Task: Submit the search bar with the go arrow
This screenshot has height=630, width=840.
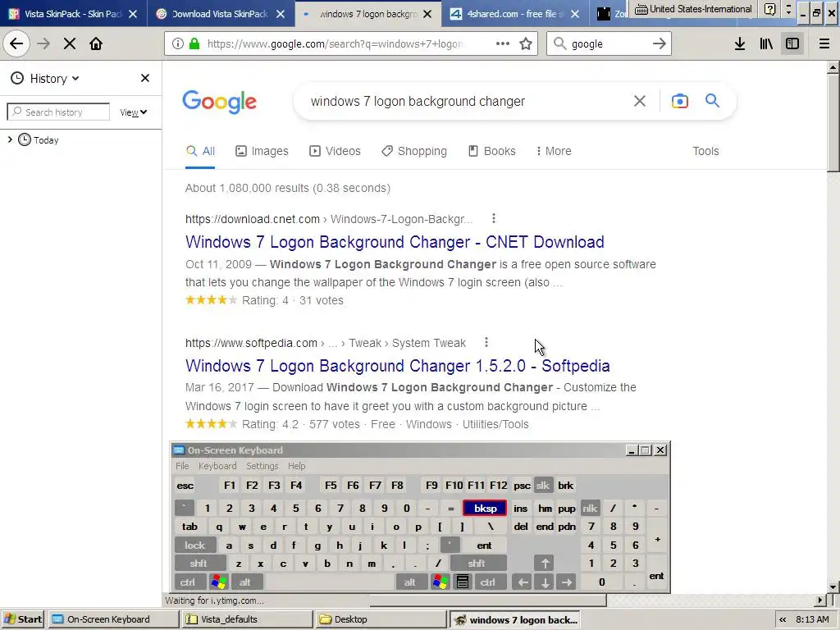Action: coord(660,44)
